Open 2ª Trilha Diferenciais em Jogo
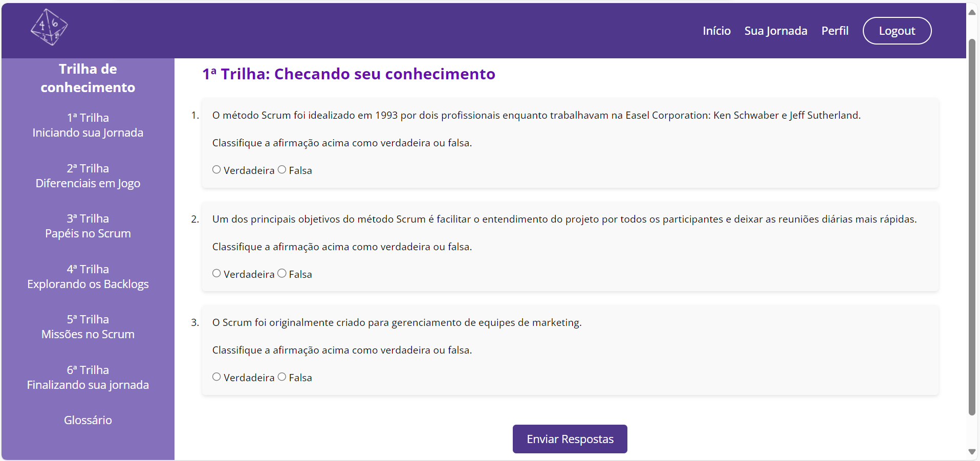The image size is (980, 461). [x=88, y=176]
